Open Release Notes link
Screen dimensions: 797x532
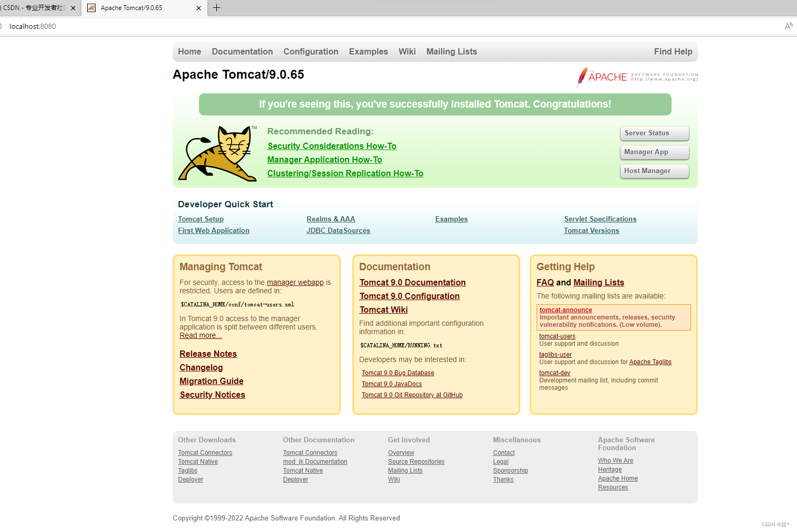[208, 354]
